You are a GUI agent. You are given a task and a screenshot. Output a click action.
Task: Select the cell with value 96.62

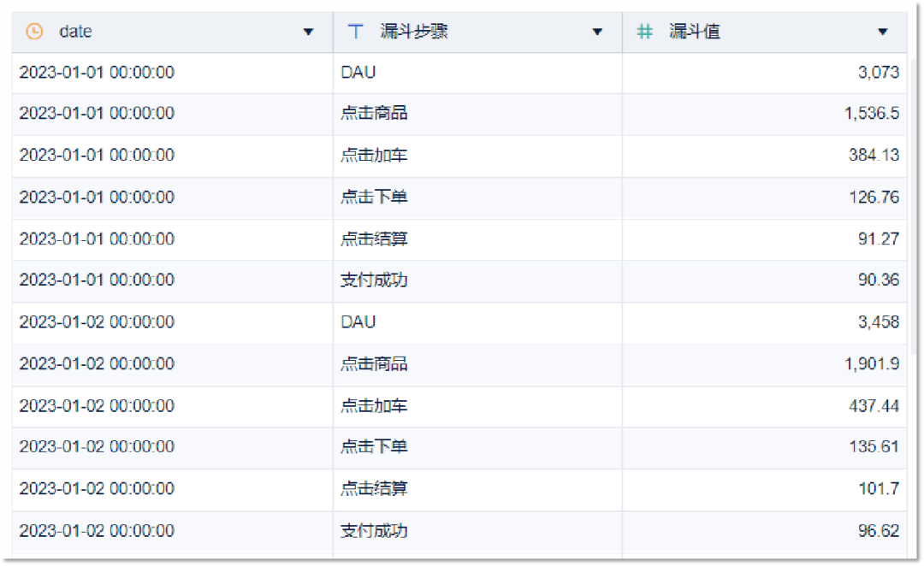[x=765, y=531]
